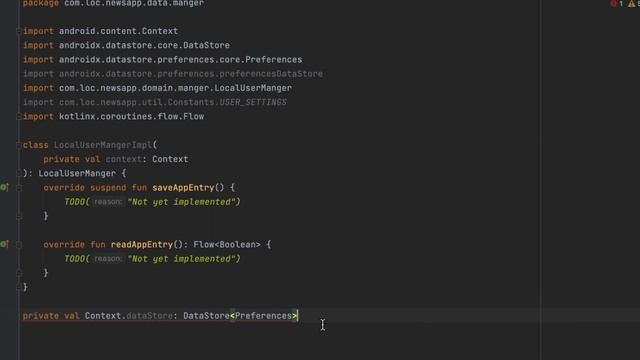The width and height of the screenshot is (640, 360).
Task: Click the 'context' constructor parameter name
Action: [124, 159]
